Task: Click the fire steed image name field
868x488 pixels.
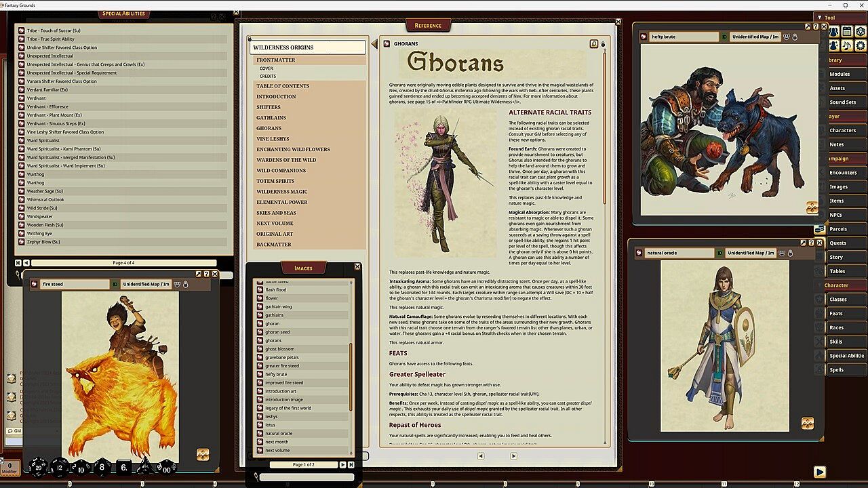Action: (74, 284)
